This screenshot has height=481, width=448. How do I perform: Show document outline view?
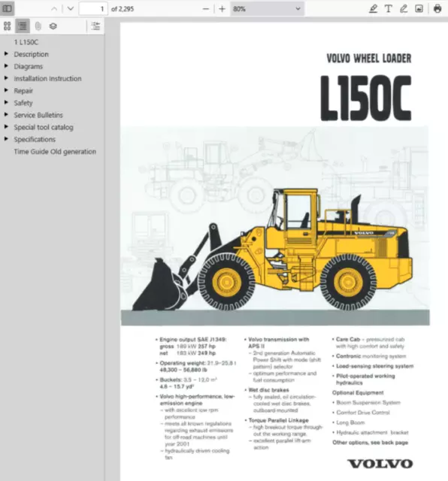pyautogui.click(x=23, y=26)
